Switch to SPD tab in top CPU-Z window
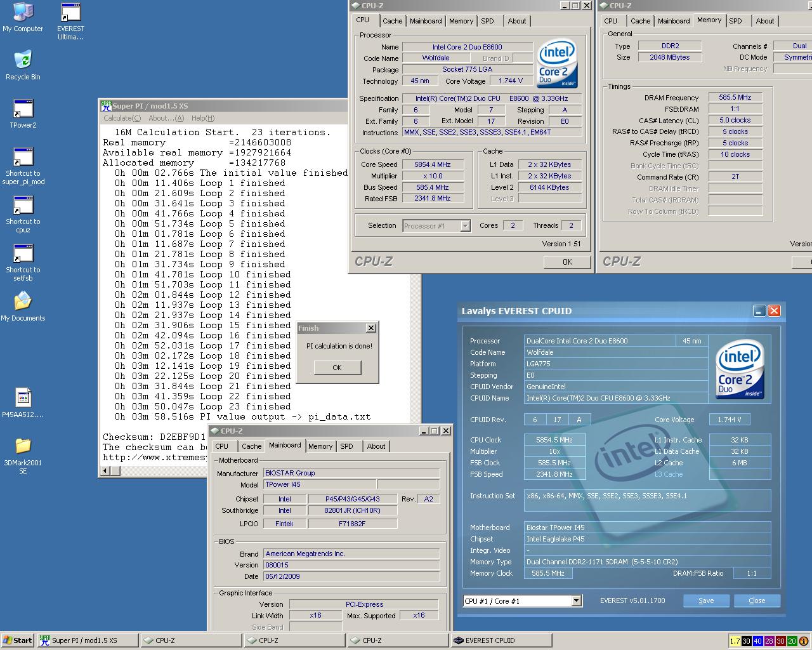The image size is (812, 650). 487,21
